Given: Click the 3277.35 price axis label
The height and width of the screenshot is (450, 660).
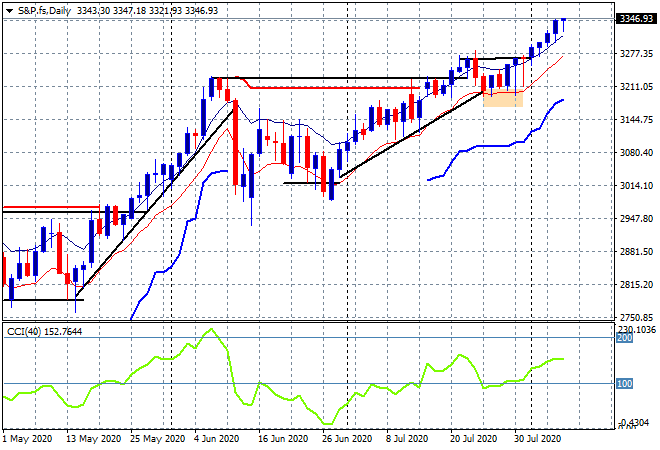Looking at the screenshot, I should 636,53.
